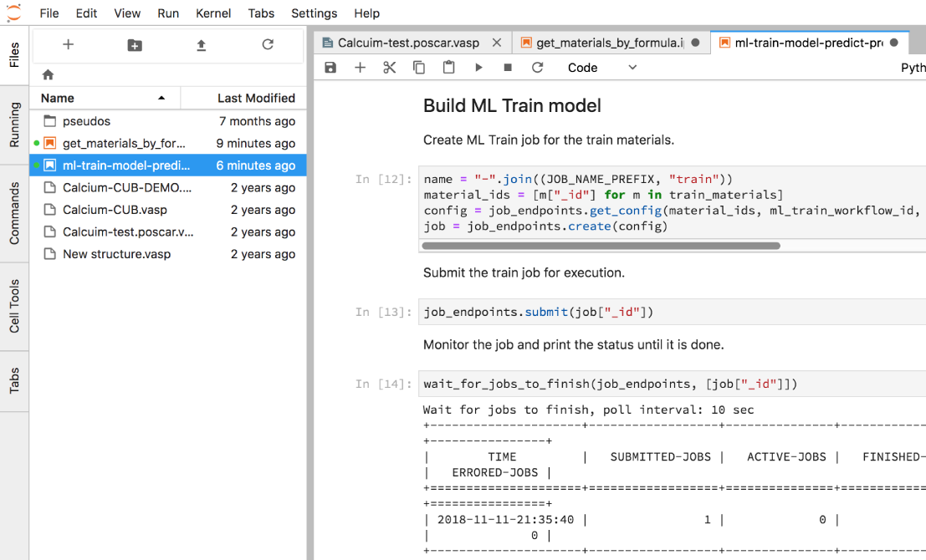This screenshot has width=926, height=560.
Task: Insert a cell below with notebook plus icon
Action: pos(360,67)
